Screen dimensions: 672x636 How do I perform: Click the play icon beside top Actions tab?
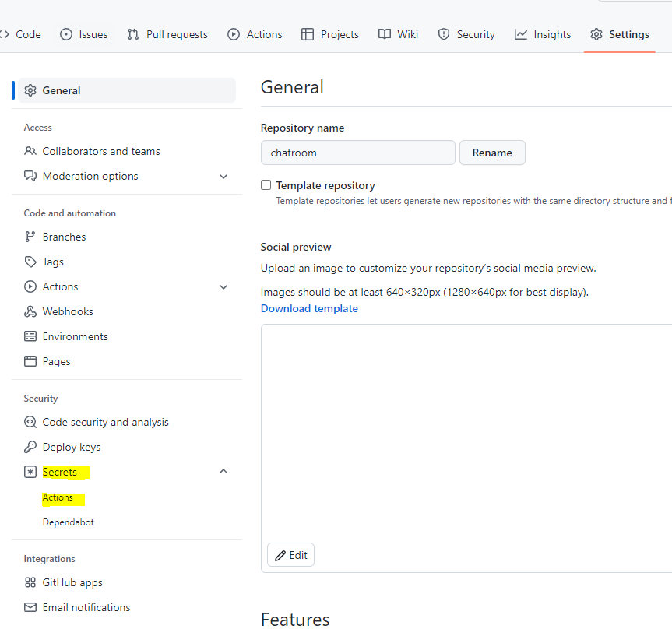(x=234, y=34)
